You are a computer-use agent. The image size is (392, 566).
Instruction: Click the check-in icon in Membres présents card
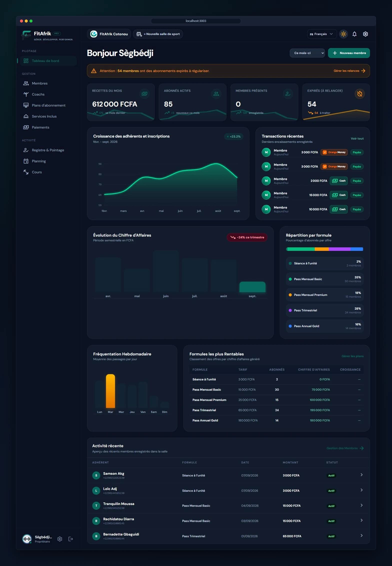pyautogui.click(x=288, y=94)
